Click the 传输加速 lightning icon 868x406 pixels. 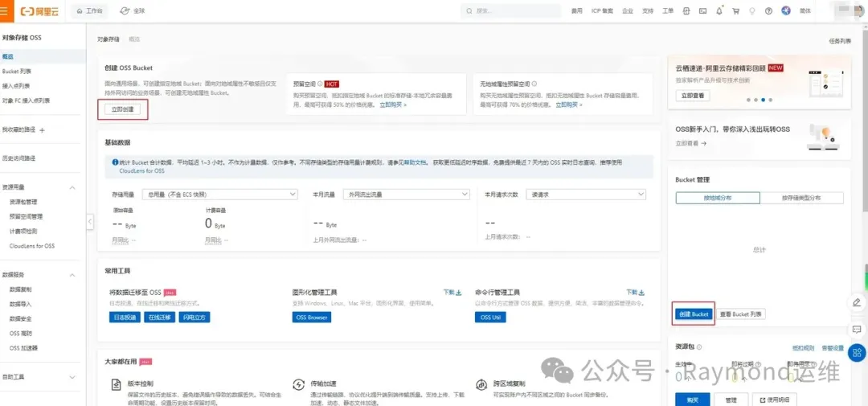pyautogui.click(x=298, y=385)
